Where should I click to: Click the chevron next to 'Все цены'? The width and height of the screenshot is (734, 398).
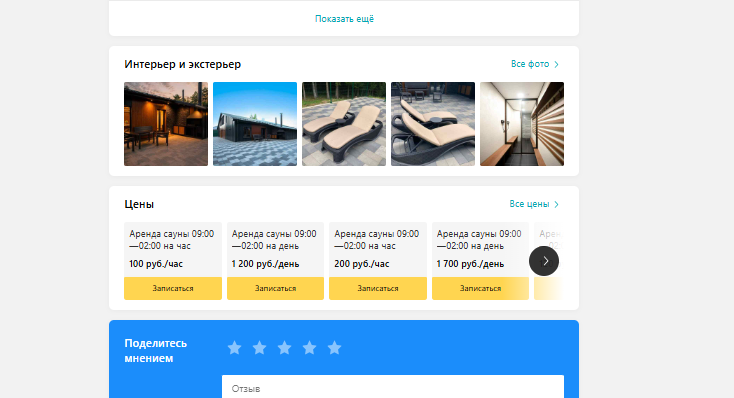[x=557, y=204]
